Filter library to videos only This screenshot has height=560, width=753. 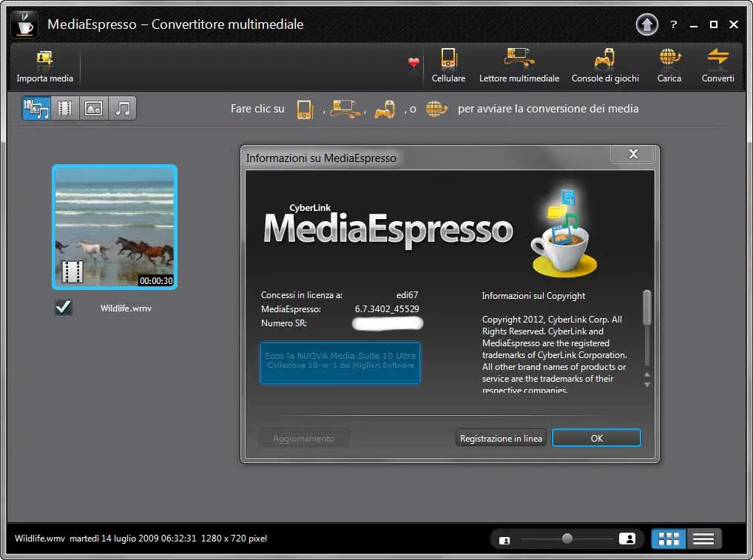click(65, 108)
